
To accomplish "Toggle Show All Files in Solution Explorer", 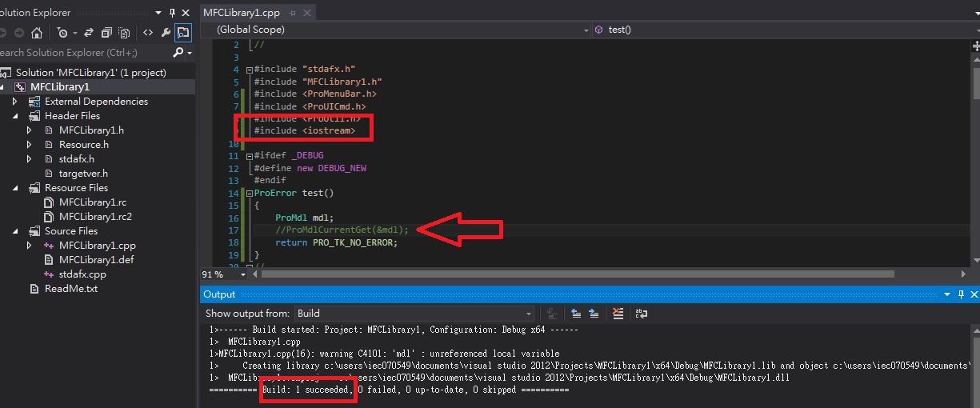I will [124, 33].
